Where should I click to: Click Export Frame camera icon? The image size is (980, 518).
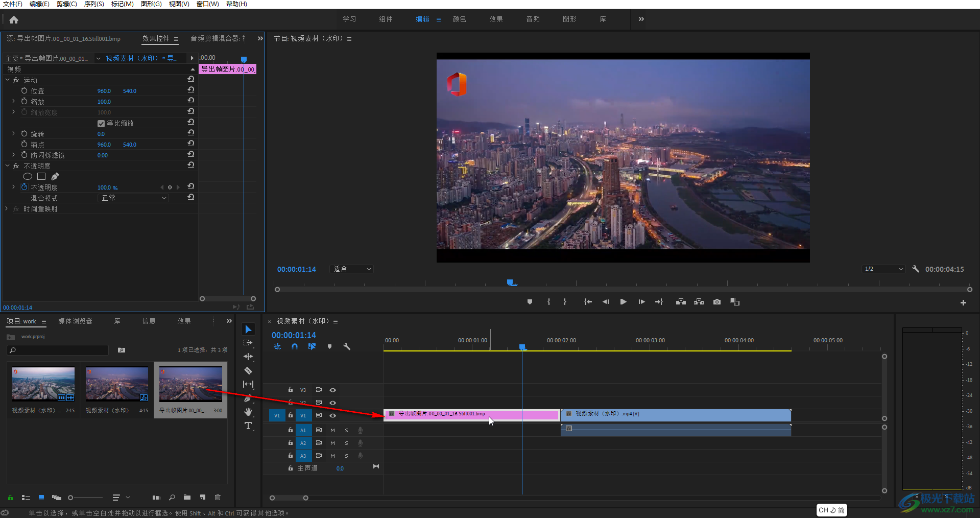coord(717,302)
